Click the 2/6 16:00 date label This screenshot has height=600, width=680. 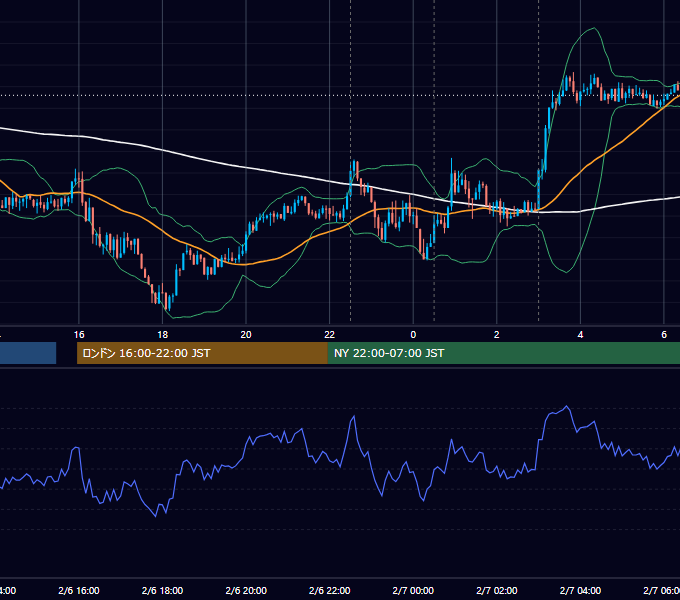(x=79, y=590)
